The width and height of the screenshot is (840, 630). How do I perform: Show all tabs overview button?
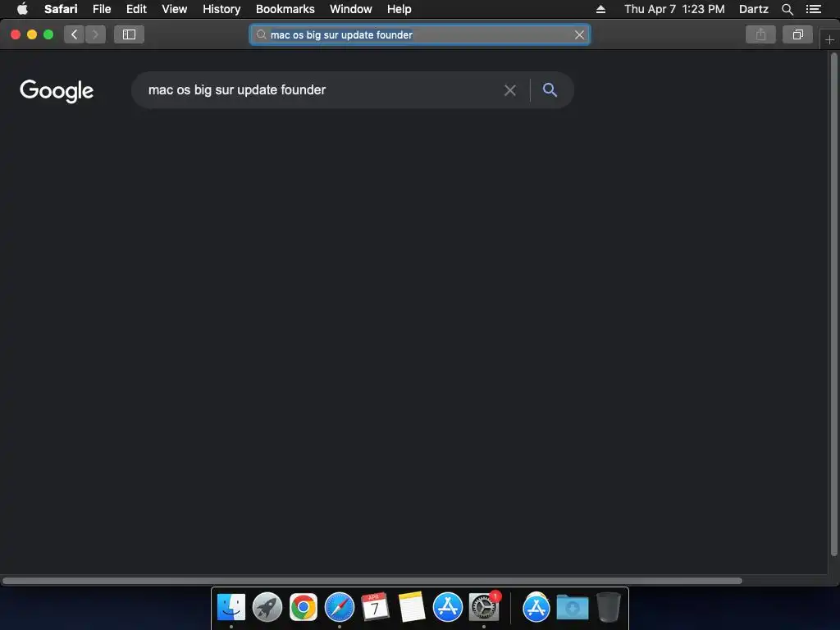pyautogui.click(x=797, y=34)
